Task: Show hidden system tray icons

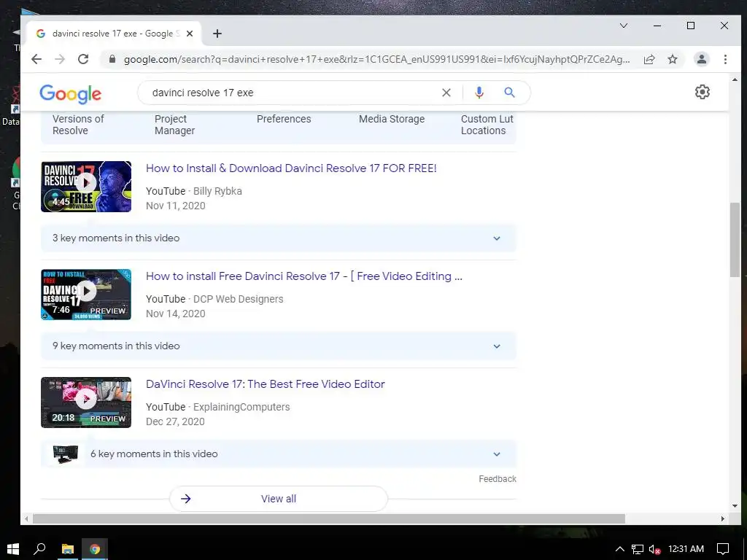Action: point(620,549)
